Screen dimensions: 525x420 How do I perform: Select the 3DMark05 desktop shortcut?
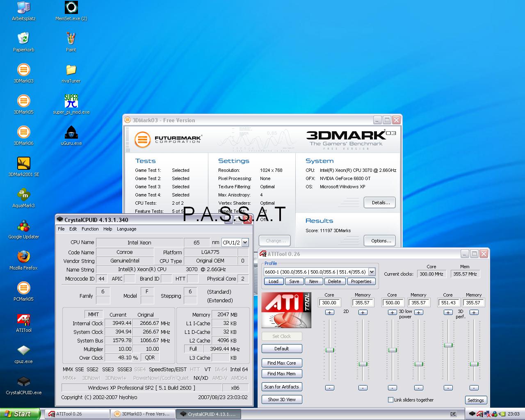(23, 105)
